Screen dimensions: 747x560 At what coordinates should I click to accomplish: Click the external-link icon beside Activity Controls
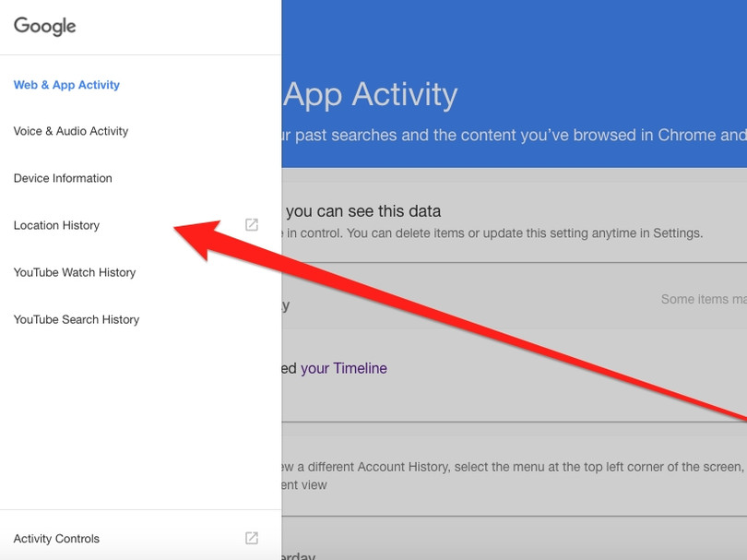pos(251,539)
